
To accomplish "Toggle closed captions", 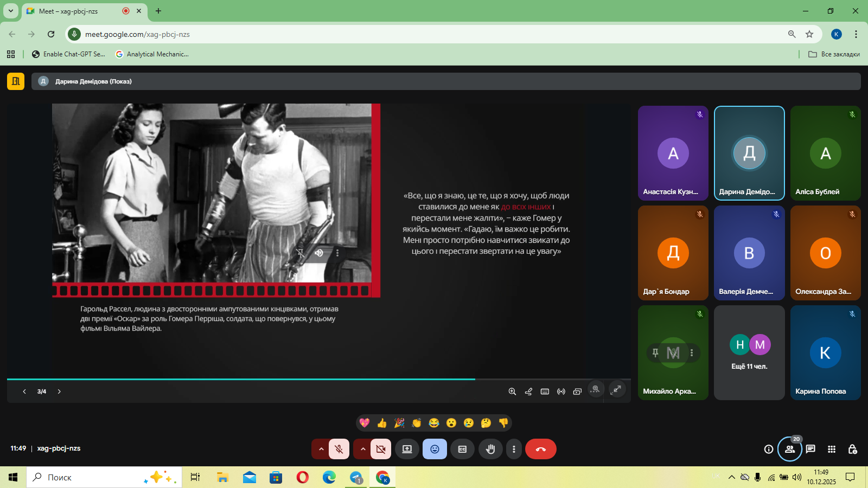I will (x=462, y=449).
